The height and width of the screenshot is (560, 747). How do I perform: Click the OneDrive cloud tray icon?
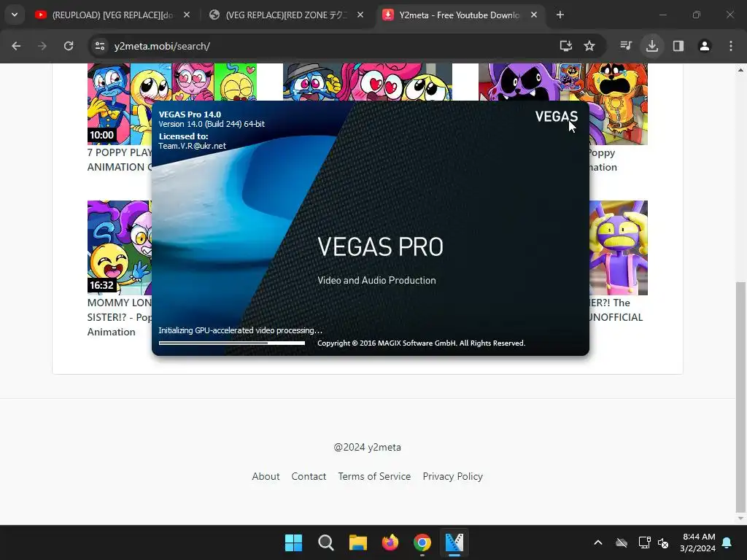point(622,542)
